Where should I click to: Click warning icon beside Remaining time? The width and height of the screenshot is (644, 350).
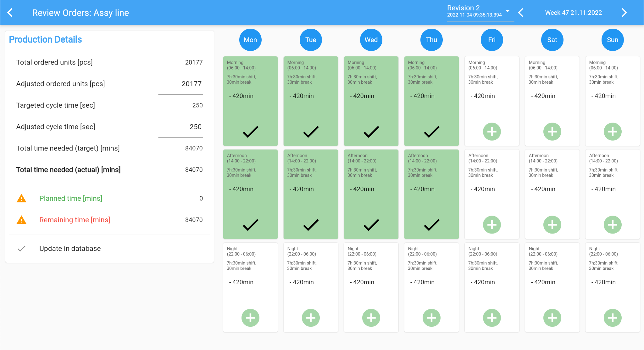coord(21,220)
